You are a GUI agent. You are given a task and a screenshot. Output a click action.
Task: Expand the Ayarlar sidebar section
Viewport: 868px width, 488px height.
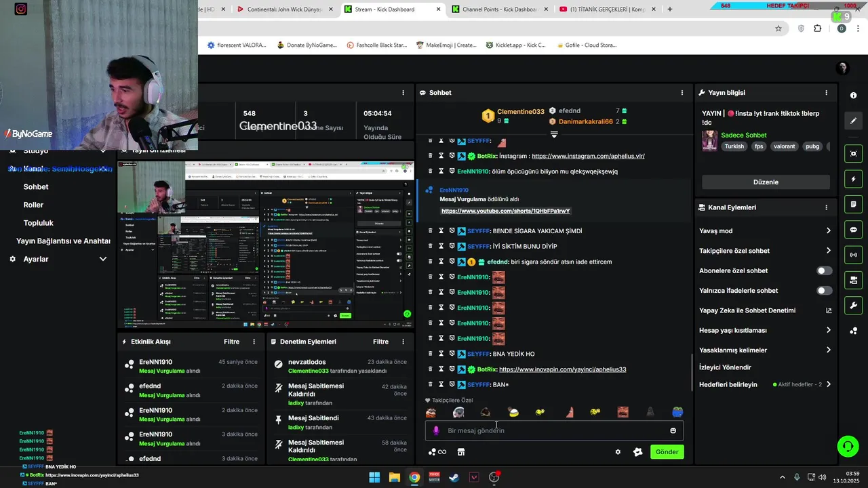click(103, 259)
